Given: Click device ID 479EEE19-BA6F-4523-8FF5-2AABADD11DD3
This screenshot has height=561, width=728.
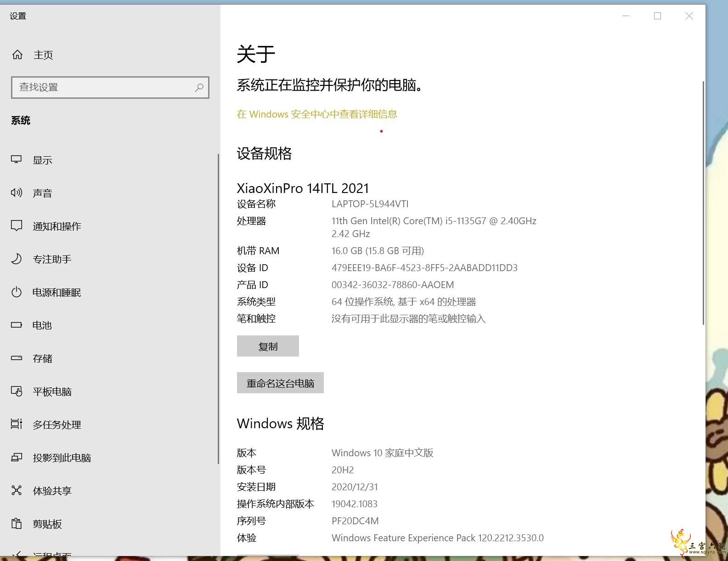Looking at the screenshot, I should point(424,268).
